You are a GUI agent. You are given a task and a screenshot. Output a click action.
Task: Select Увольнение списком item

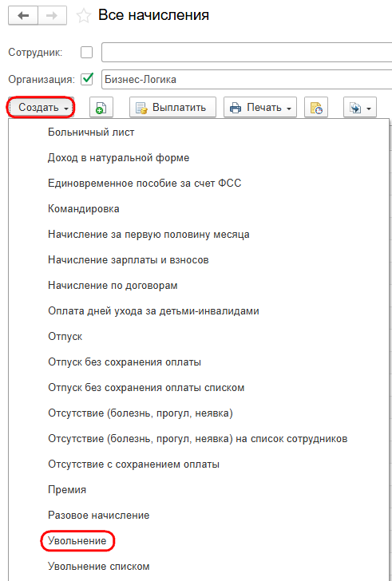click(x=98, y=567)
